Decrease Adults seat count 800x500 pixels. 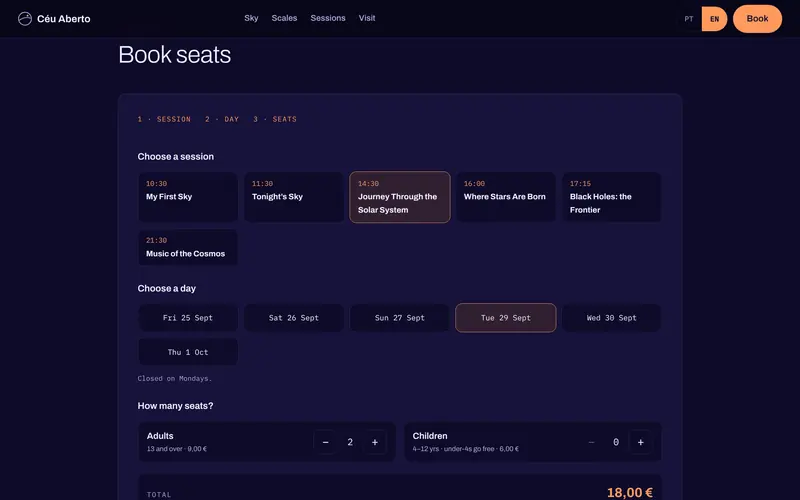pos(326,442)
